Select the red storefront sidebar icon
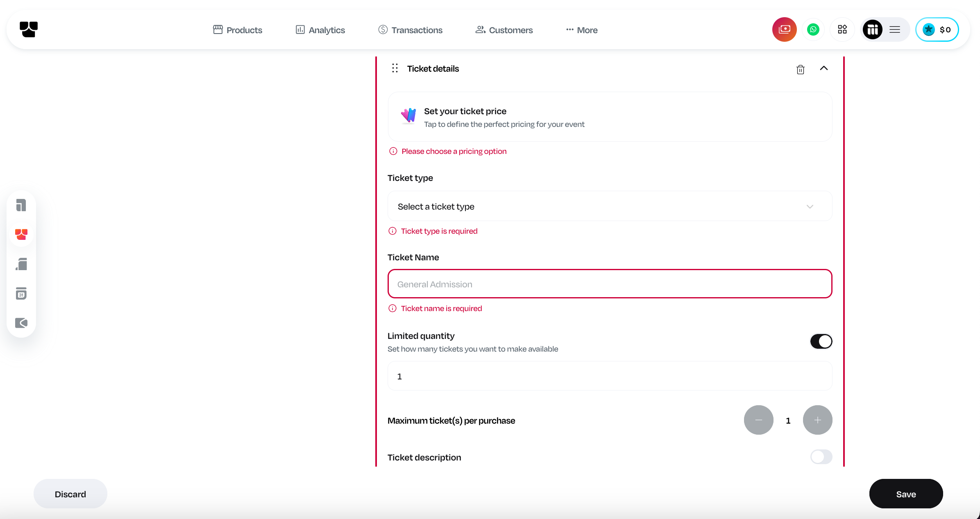 [x=21, y=234]
